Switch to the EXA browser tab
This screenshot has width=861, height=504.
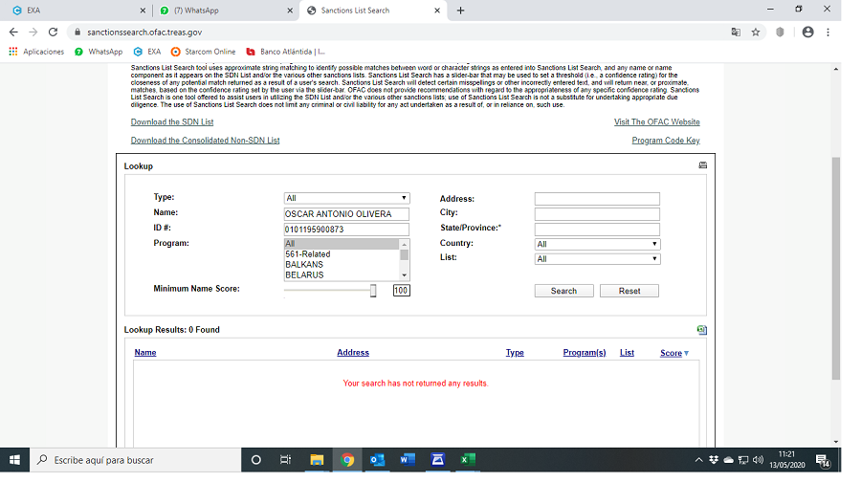[x=77, y=11]
